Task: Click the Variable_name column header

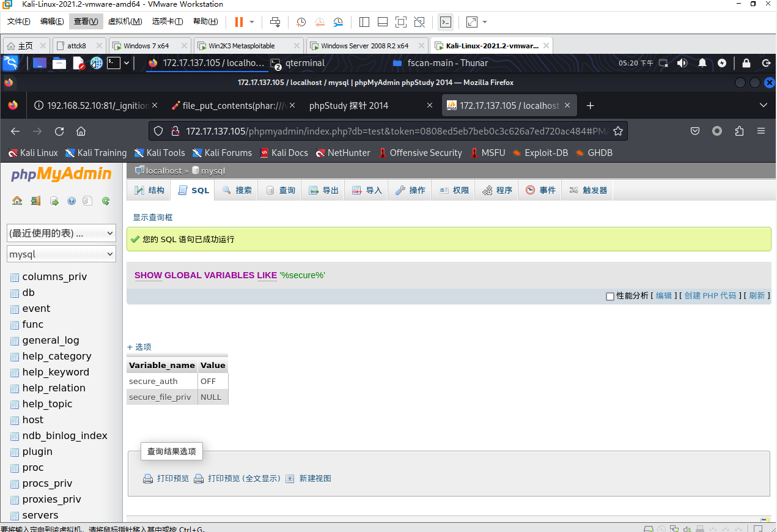Action: (162, 365)
